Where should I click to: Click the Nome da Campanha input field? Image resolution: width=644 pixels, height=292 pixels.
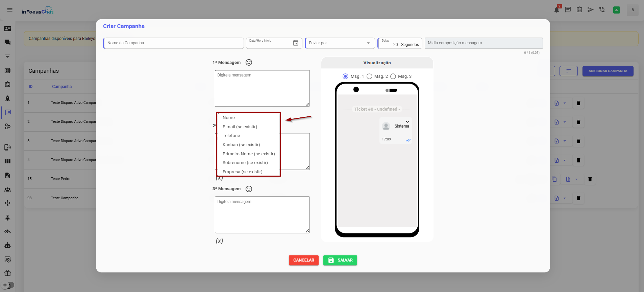(x=174, y=43)
